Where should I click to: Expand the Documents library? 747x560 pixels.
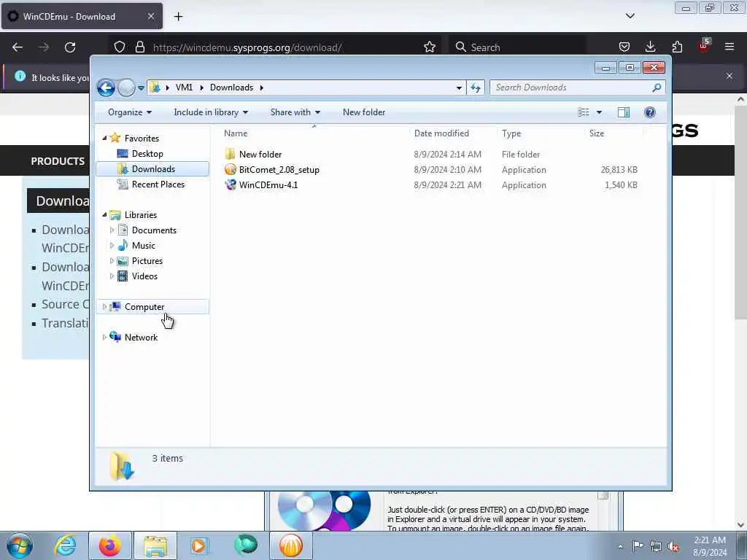112,230
